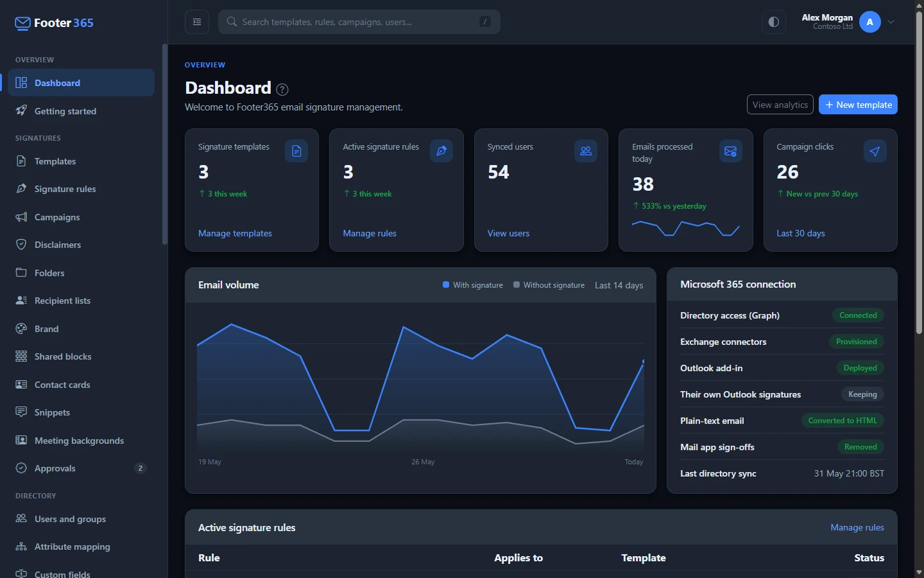Click the Manage templates link
This screenshot has height=578, width=924.
point(235,233)
